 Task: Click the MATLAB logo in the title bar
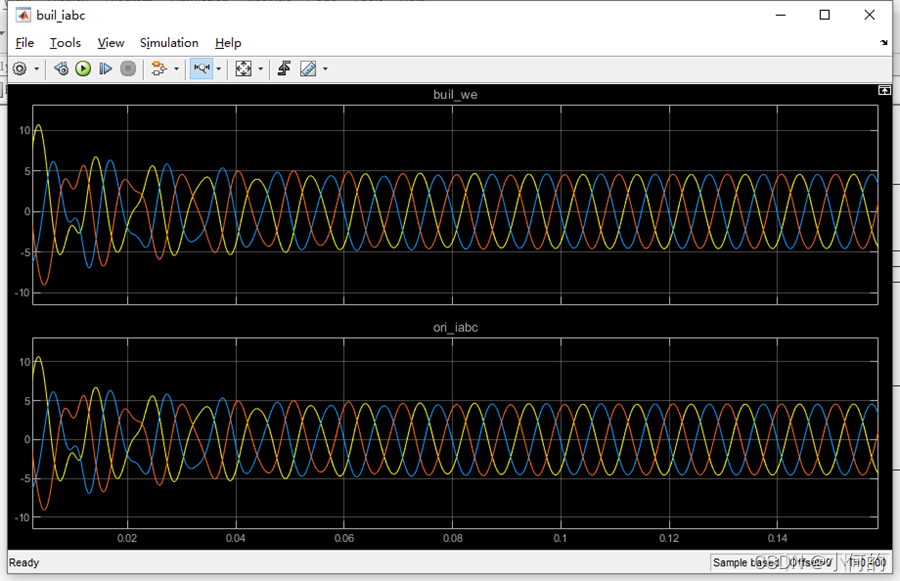[23, 16]
